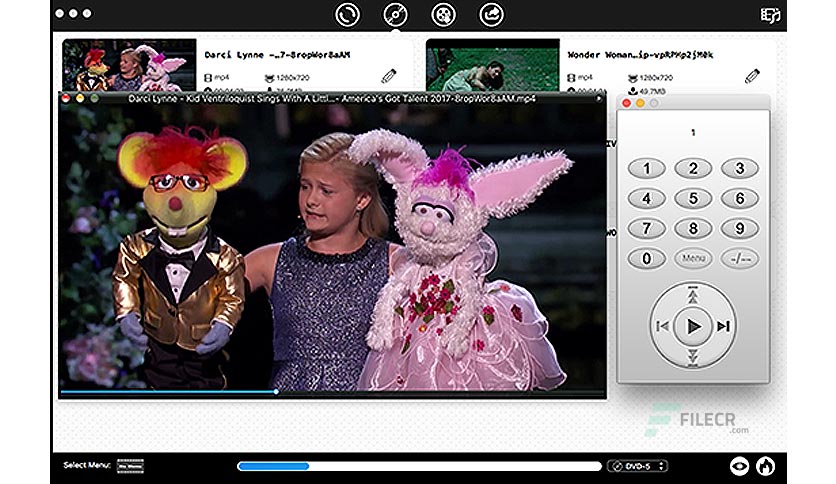This screenshot has height=484, width=836.
Task: Select the Darci Lynne video thumbnail
Action: click(129, 64)
